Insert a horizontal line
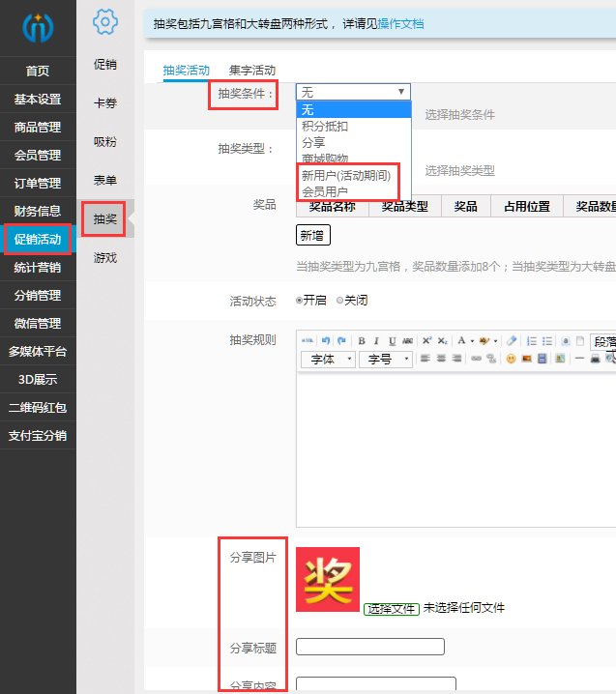This screenshot has height=694, width=616. pos(579,358)
